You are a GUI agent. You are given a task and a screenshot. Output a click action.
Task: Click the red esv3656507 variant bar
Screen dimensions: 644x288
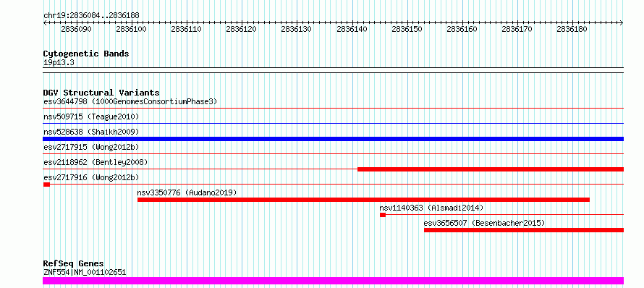[524, 230]
